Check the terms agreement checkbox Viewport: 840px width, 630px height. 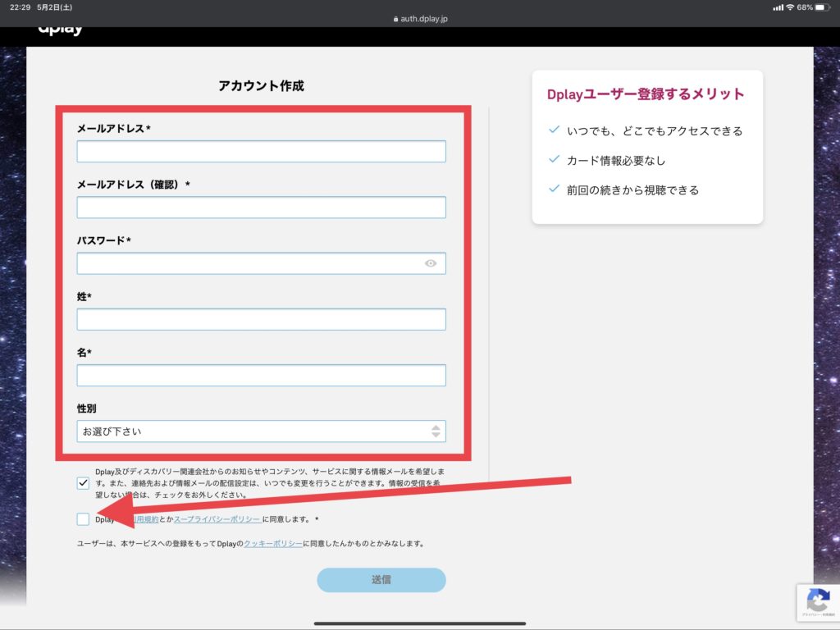coord(83,519)
